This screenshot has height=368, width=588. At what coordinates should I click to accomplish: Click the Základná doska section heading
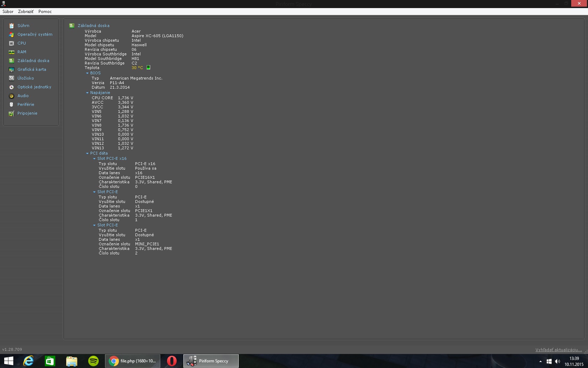coord(93,26)
